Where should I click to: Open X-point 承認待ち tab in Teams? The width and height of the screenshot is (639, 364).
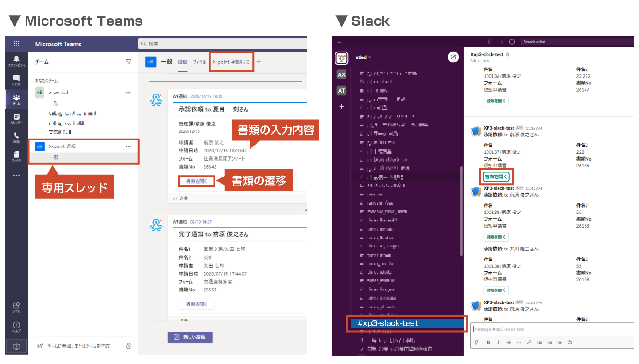click(231, 62)
